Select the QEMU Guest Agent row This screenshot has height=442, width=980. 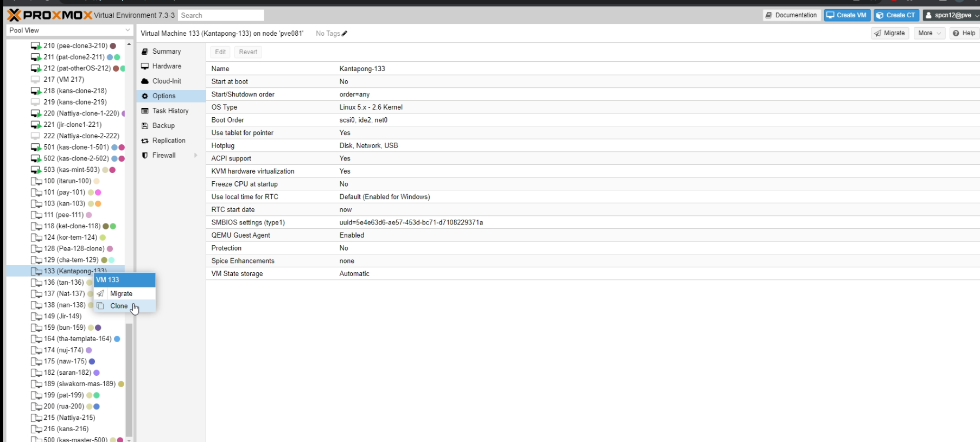click(x=593, y=235)
